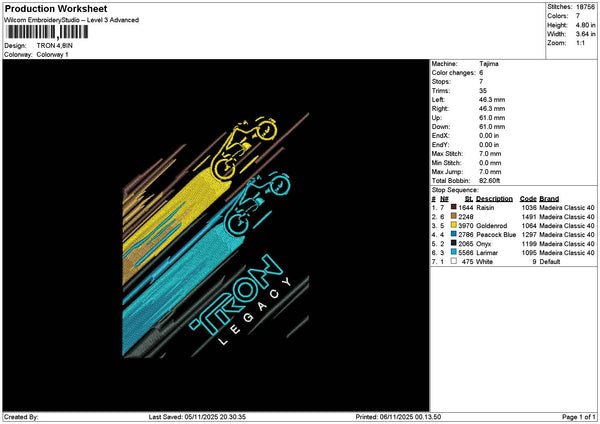
Task: Select the St. column header
Action: pos(469,199)
